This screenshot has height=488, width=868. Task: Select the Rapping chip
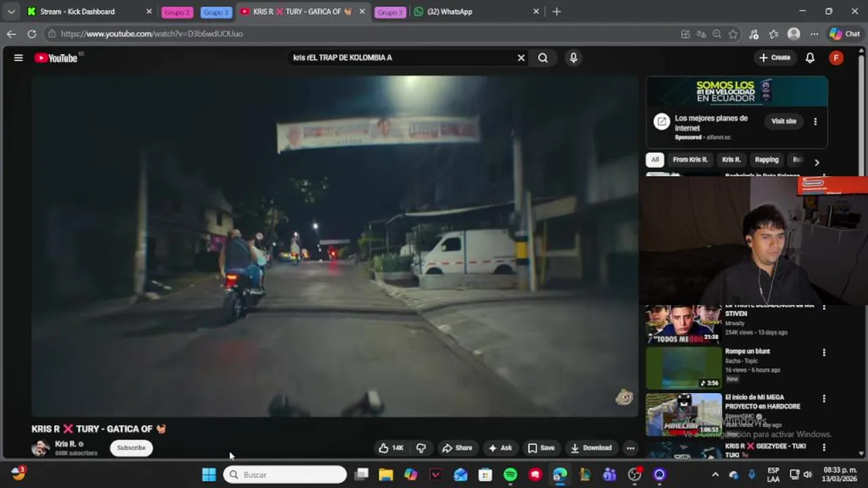(766, 160)
